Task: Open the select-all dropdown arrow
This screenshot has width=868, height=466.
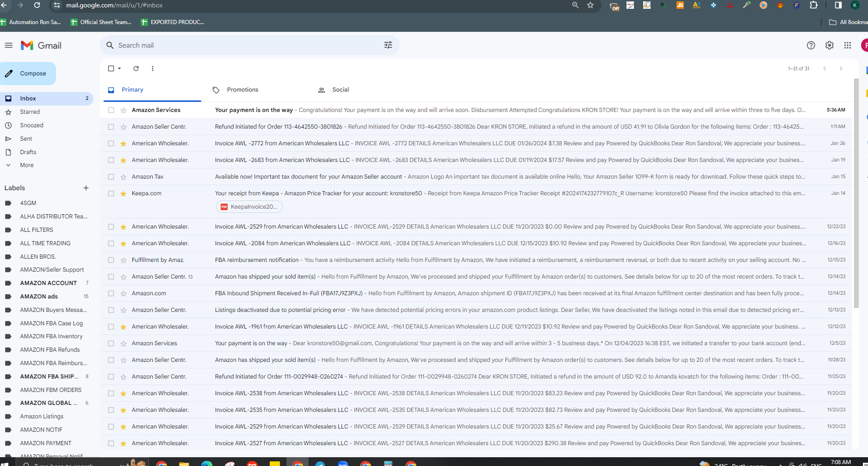Action: (x=119, y=68)
